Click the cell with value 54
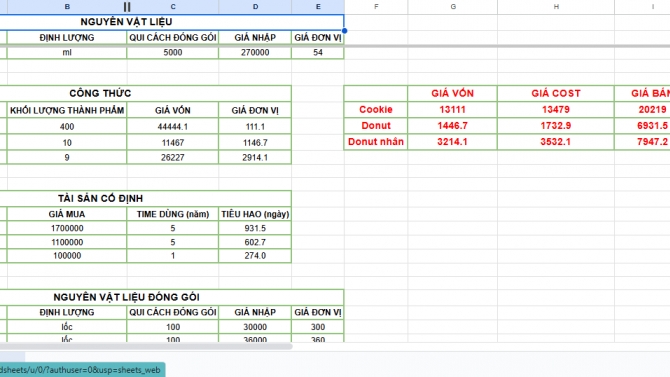This screenshot has height=377, width=670. click(318, 53)
